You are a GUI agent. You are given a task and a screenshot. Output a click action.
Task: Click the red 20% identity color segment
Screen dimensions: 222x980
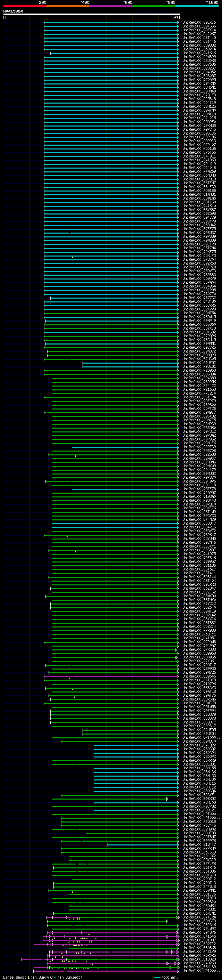tap(25, 6)
